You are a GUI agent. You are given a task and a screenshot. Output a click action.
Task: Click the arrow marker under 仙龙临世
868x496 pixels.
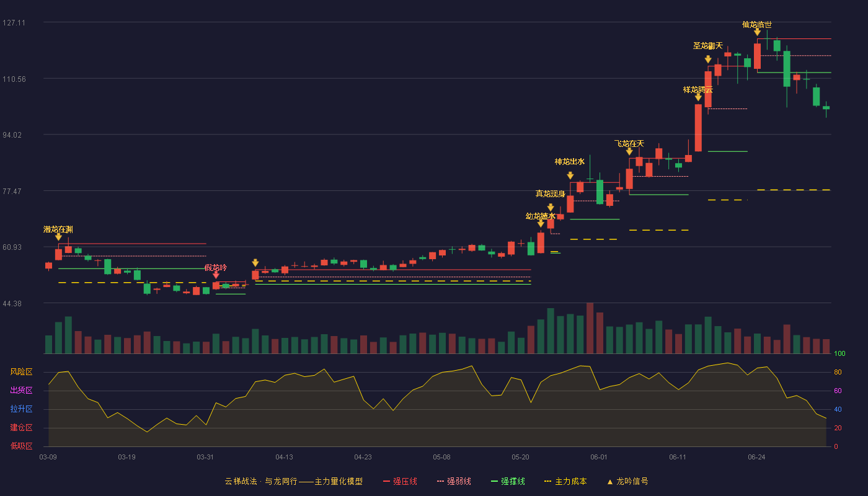pyautogui.click(x=757, y=32)
